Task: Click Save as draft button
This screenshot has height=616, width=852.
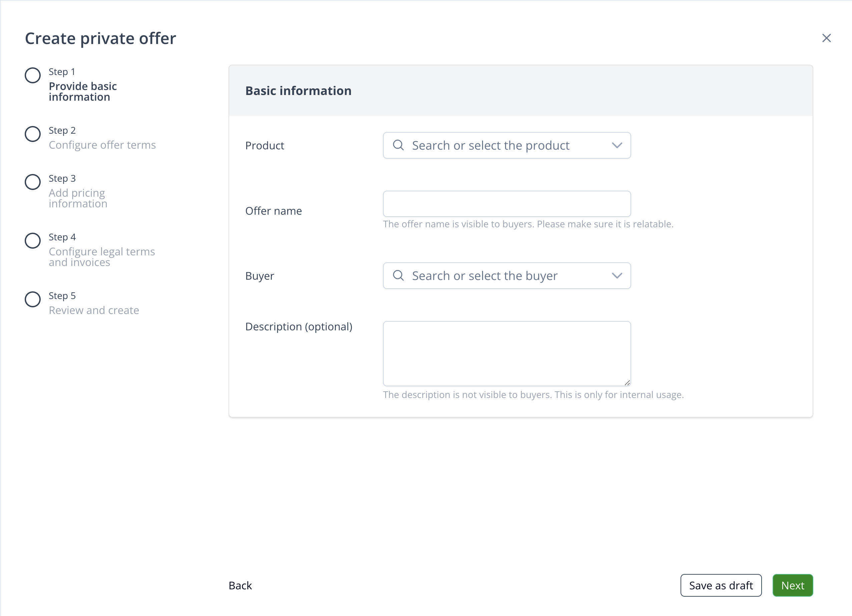Action: (x=721, y=585)
